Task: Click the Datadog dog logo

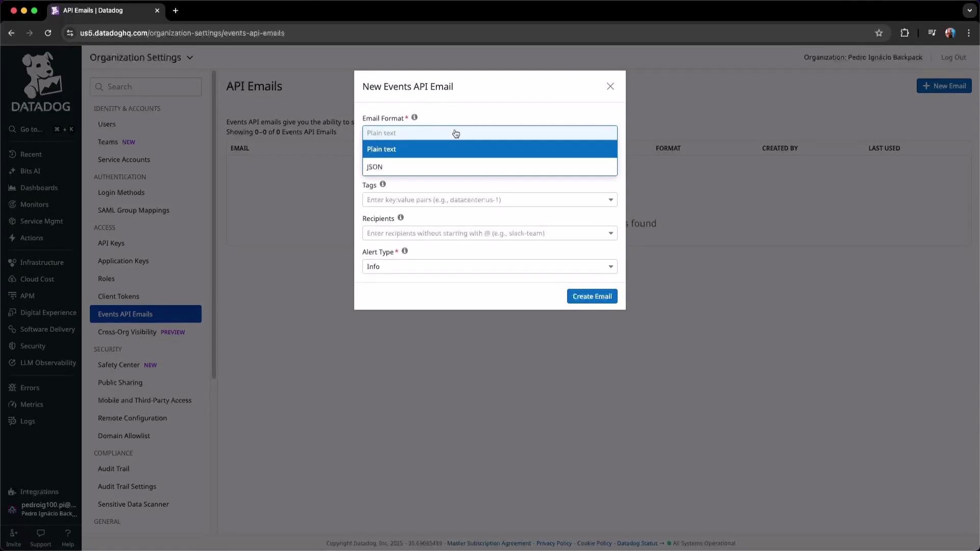Action: coord(41,82)
